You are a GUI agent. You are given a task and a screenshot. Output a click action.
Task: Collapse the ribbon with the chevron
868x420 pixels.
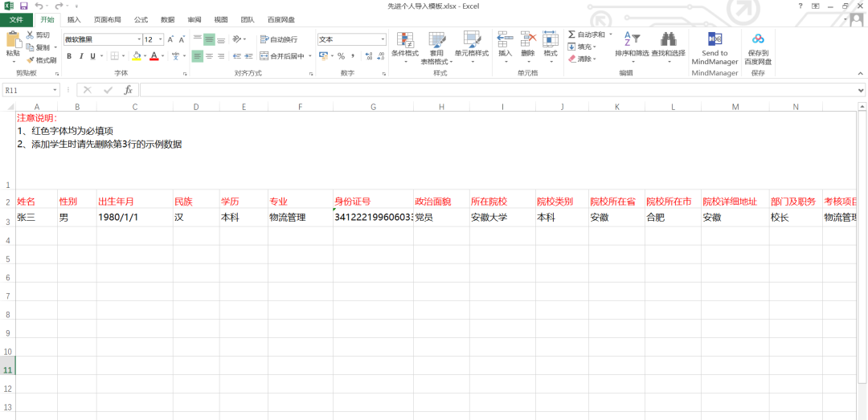click(x=861, y=72)
